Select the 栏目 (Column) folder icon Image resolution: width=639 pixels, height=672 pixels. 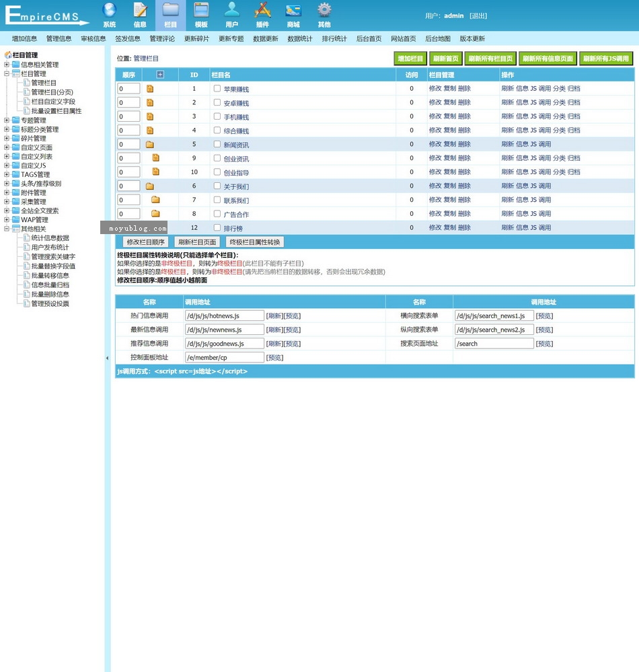(171, 11)
